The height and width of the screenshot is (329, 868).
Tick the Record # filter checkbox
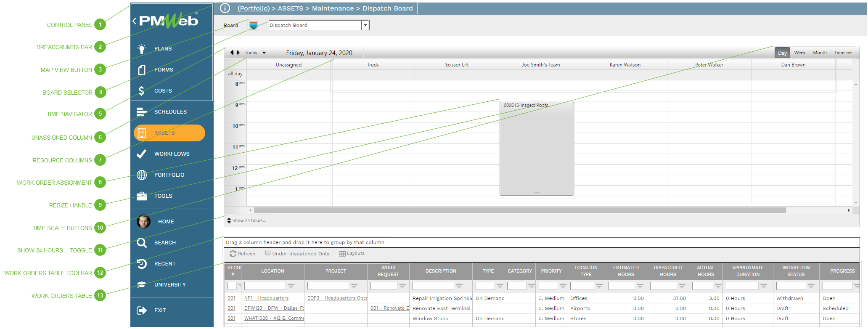[232, 286]
